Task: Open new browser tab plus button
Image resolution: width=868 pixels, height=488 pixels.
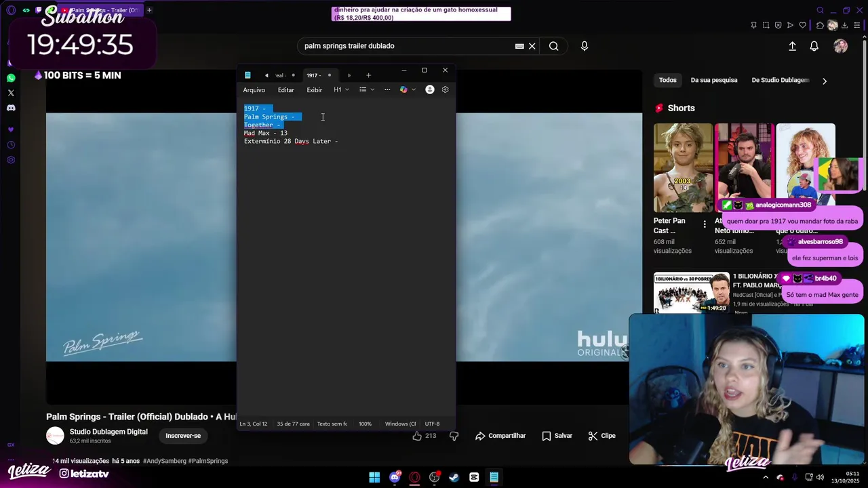Action: point(149,10)
